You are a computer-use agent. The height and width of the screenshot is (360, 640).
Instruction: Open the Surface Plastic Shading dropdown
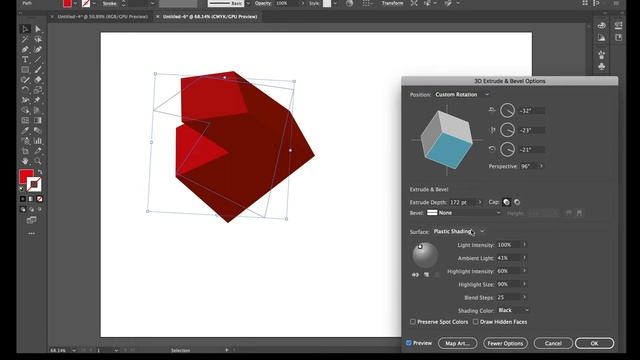(459, 231)
